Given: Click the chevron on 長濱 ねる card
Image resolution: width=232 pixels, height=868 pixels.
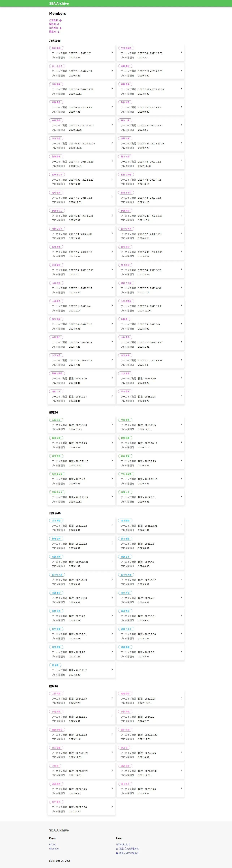Looking at the screenshot, I should [181, 497].
